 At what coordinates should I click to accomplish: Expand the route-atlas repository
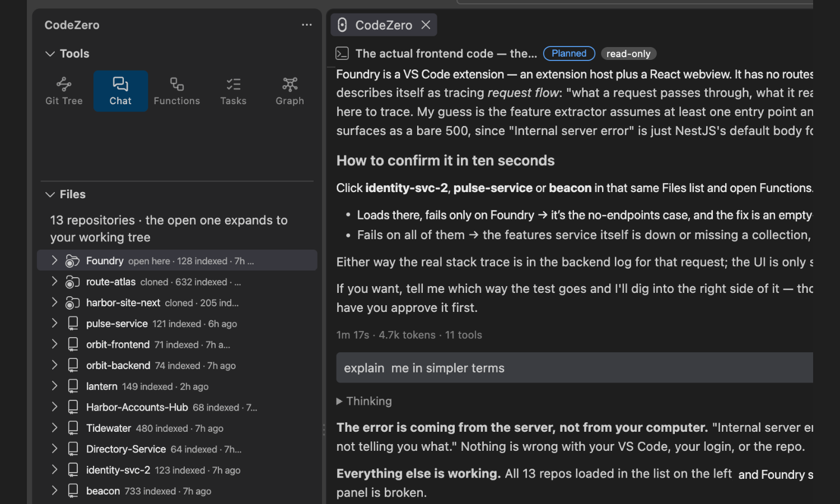pyautogui.click(x=54, y=281)
